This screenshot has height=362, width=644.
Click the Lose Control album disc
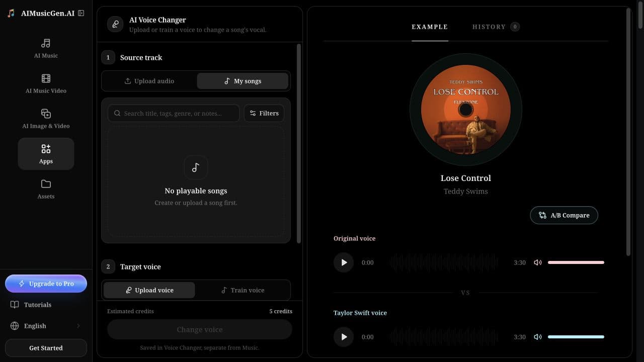466,110
